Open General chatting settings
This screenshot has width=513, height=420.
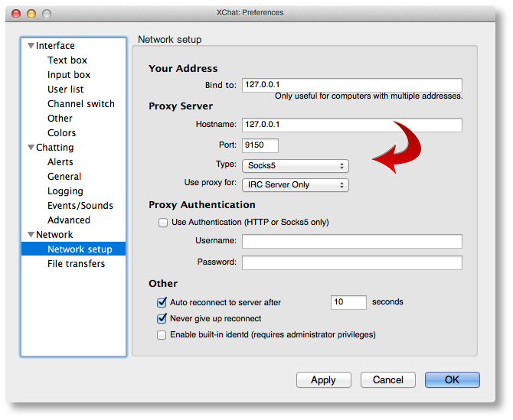click(x=64, y=177)
